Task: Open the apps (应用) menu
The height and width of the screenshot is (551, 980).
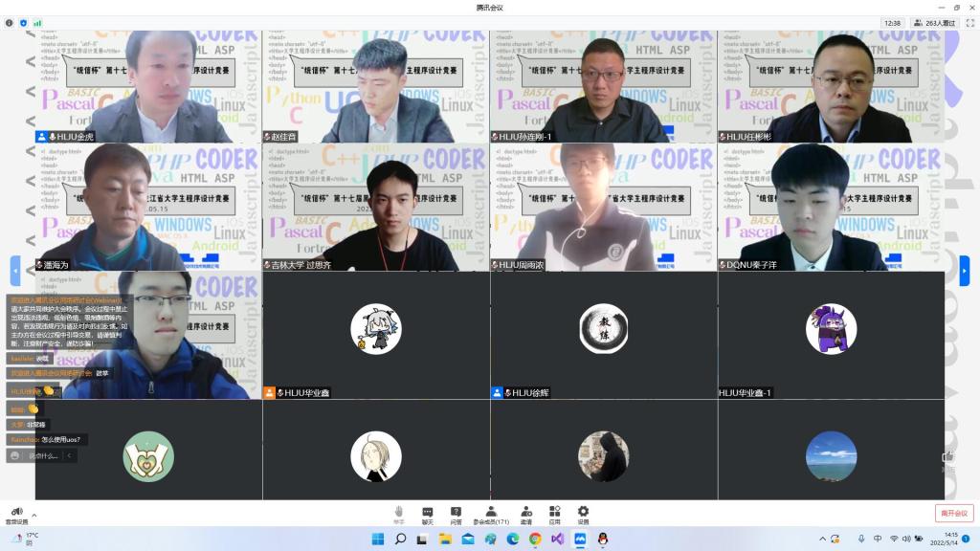Action: click(x=555, y=514)
